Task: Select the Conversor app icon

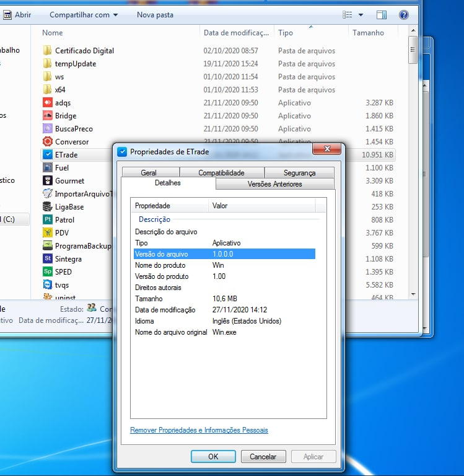Action: point(47,142)
